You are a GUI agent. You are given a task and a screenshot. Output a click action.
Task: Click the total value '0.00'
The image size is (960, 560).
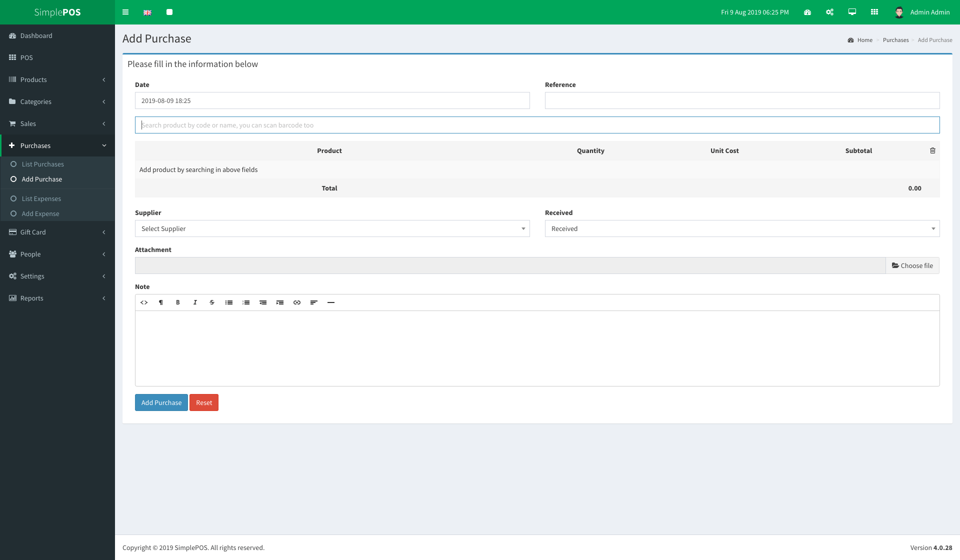tap(914, 188)
